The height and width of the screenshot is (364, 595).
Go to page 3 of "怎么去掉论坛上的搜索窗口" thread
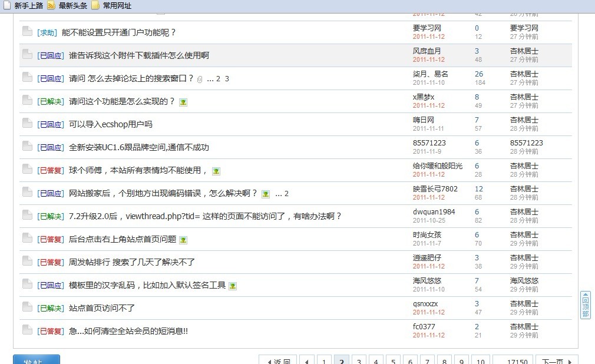[227, 78]
